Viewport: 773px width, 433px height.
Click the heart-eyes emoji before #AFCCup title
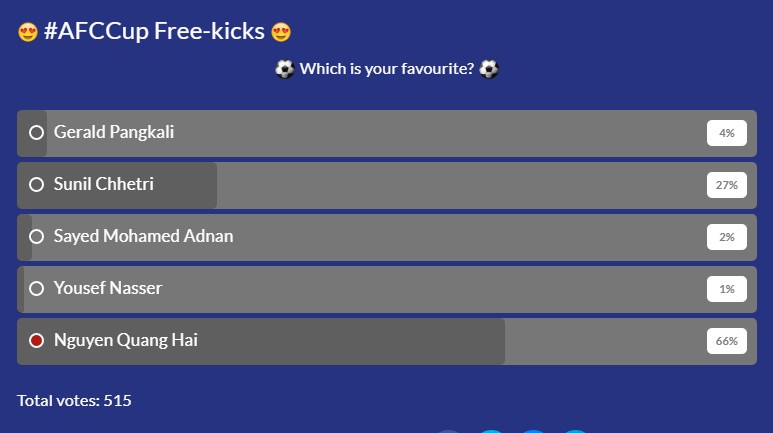(28, 32)
